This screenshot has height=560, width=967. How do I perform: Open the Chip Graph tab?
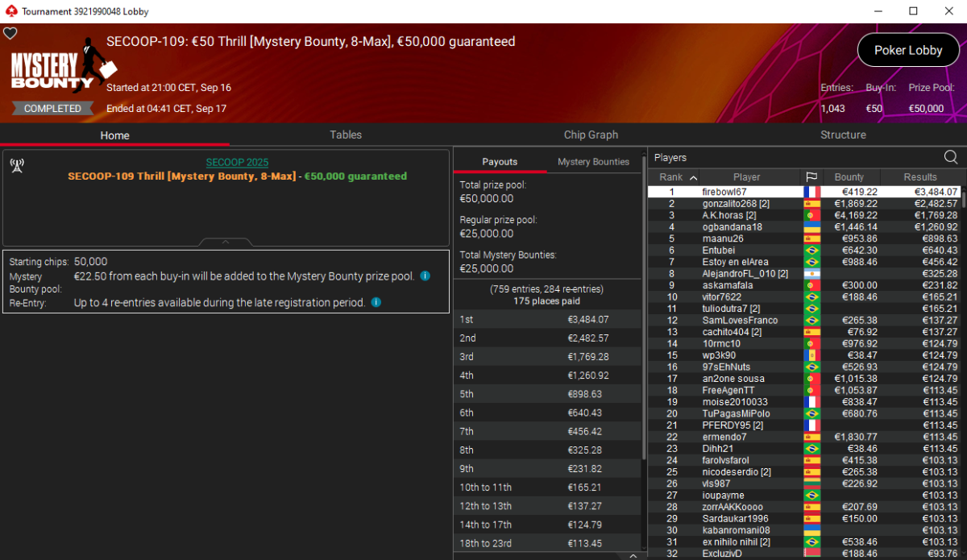coord(591,135)
